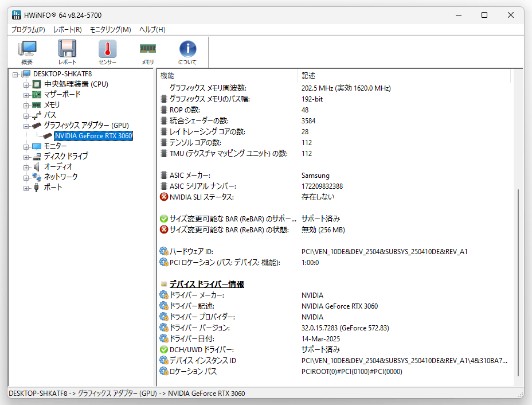Click the ポート plug icon in tree
This screenshot has height=405, width=532.
[37, 188]
